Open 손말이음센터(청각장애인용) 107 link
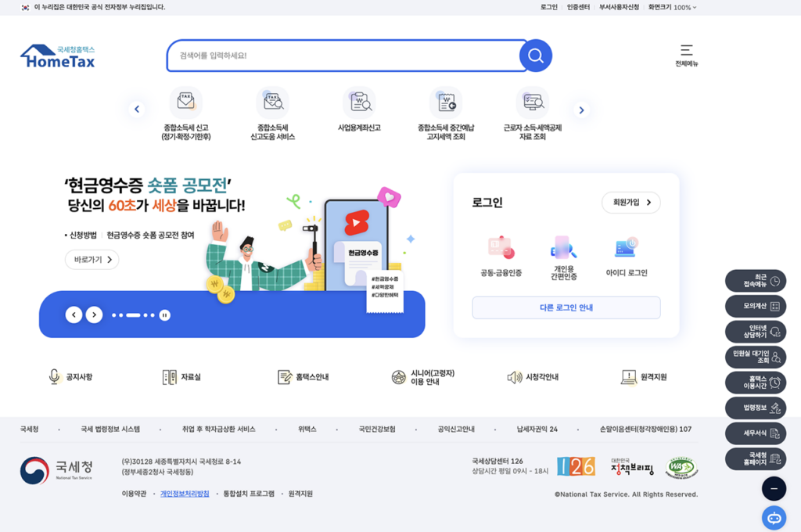Viewport: 801px width, 532px height. pyautogui.click(x=645, y=430)
